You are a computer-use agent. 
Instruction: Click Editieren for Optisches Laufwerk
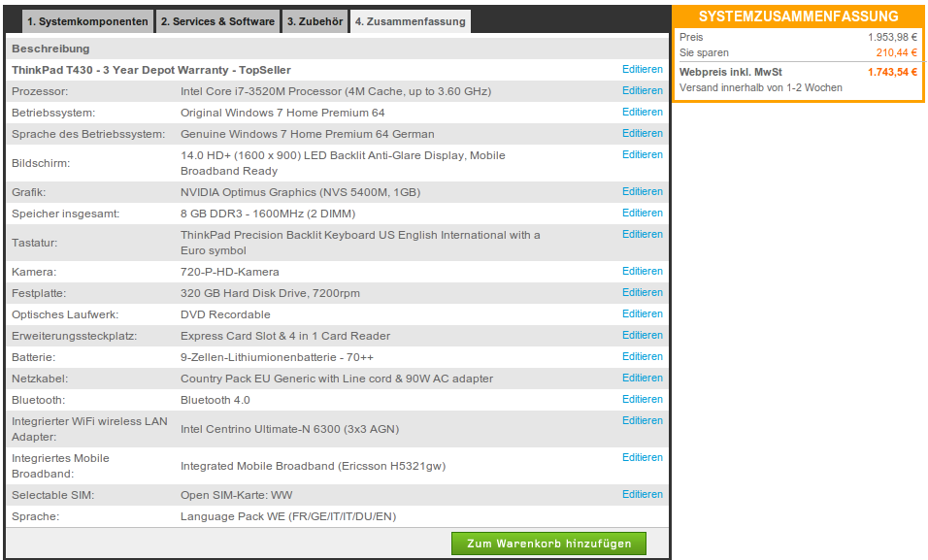coord(643,313)
